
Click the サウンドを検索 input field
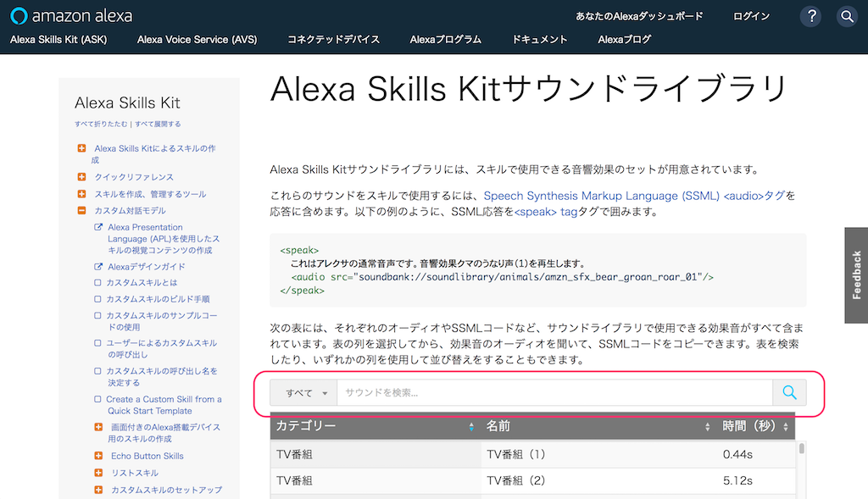pos(554,393)
